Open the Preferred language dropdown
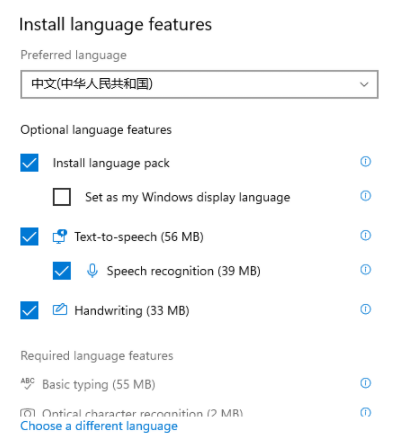 click(x=199, y=84)
